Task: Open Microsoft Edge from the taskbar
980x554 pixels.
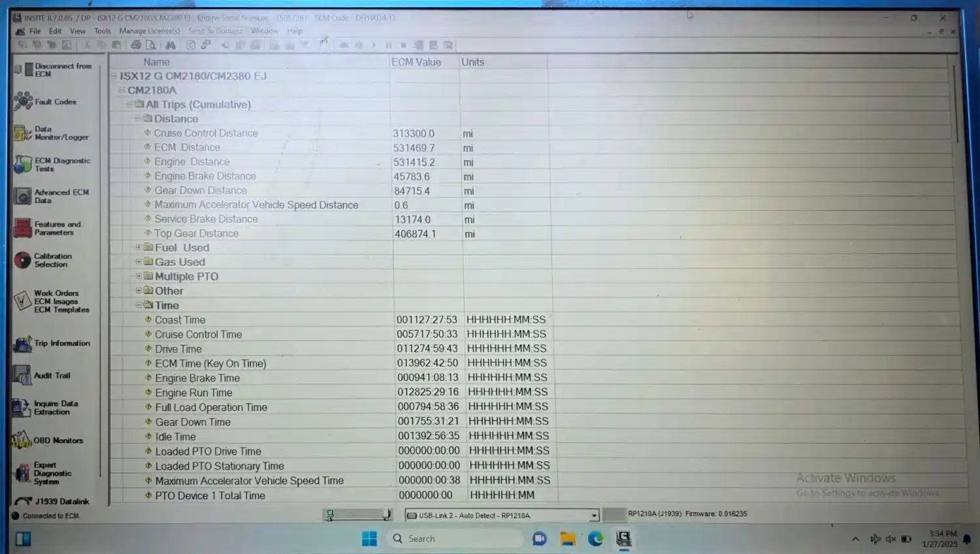Action: point(595,538)
